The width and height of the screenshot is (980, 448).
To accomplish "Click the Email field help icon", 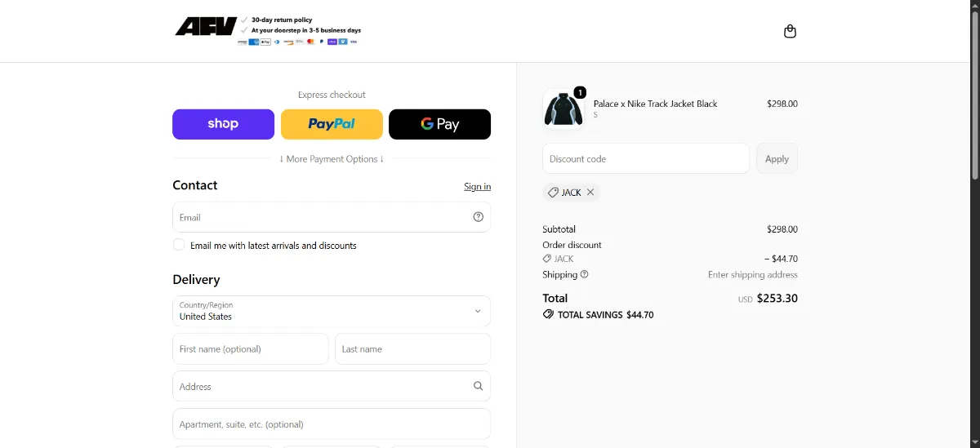I will (479, 217).
